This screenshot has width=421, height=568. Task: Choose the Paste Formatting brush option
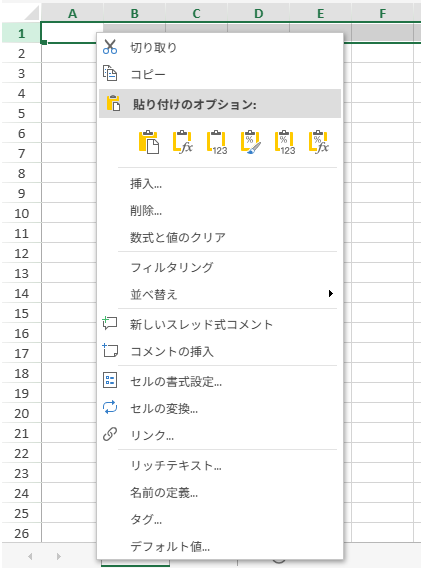[x=251, y=142]
